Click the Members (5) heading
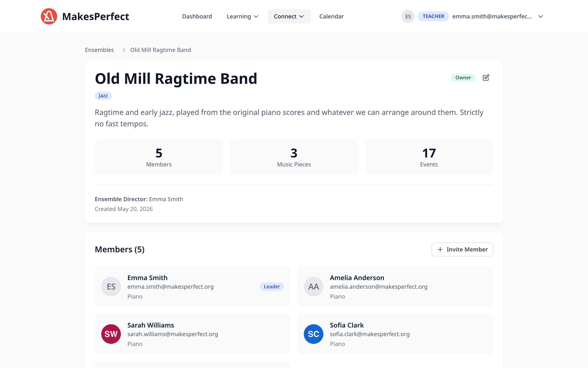588x368 pixels. click(x=120, y=249)
